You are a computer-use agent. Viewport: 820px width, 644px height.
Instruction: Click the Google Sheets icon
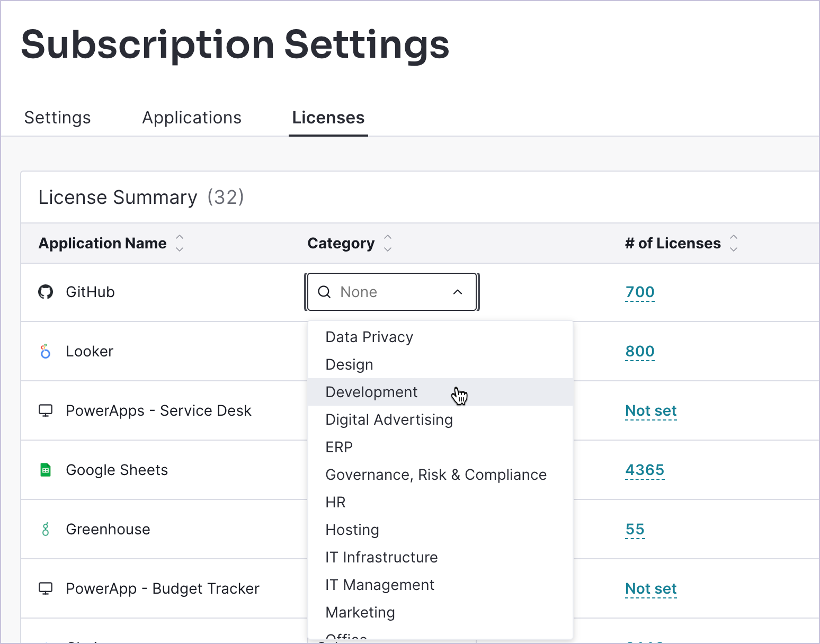pos(46,470)
